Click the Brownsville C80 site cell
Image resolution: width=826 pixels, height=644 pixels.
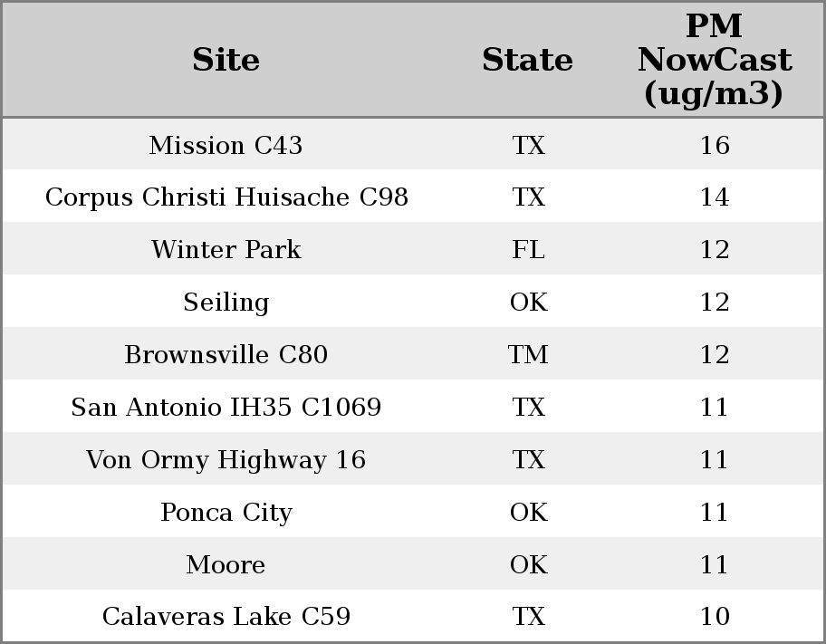coord(226,355)
